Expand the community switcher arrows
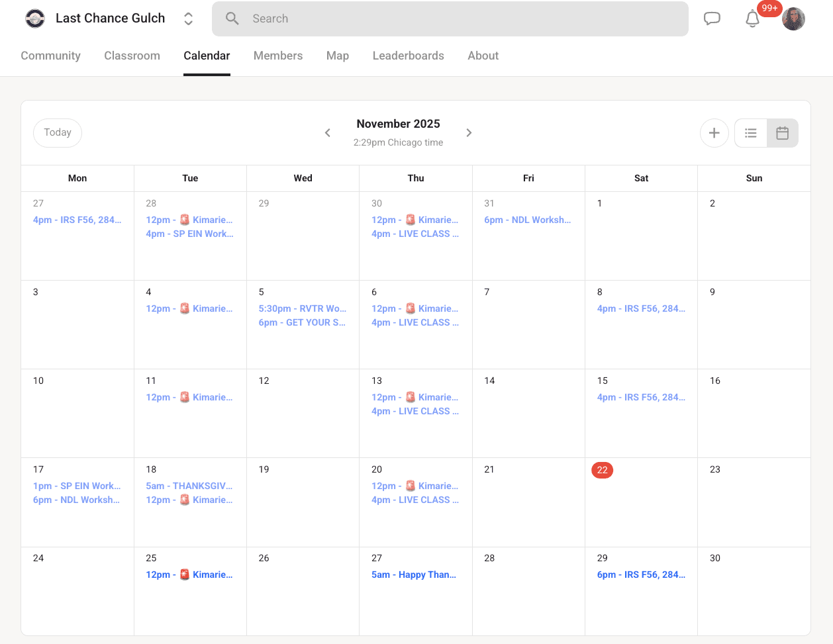Image resolution: width=833 pixels, height=644 pixels. pos(188,19)
